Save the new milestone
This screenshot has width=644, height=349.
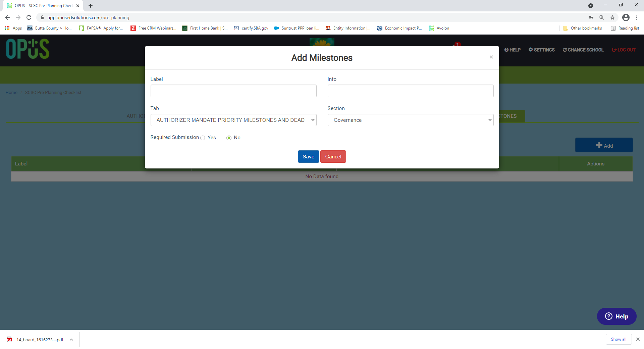(308, 157)
